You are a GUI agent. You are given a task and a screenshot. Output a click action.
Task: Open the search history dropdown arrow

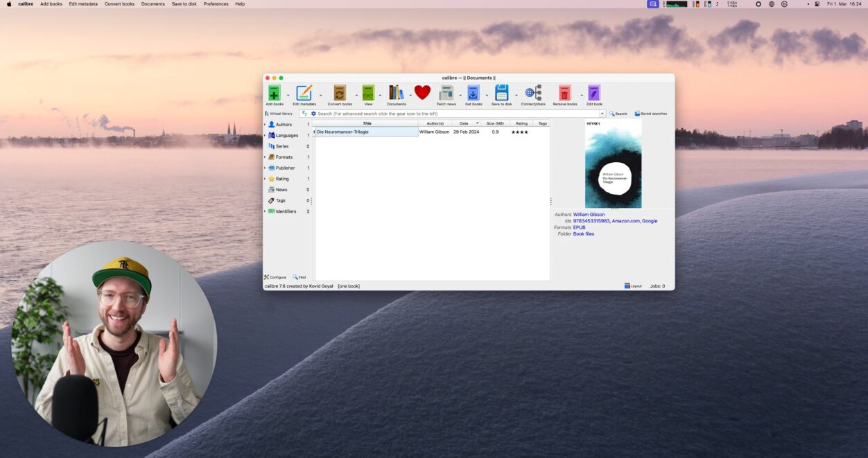click(x=602, y=114)
